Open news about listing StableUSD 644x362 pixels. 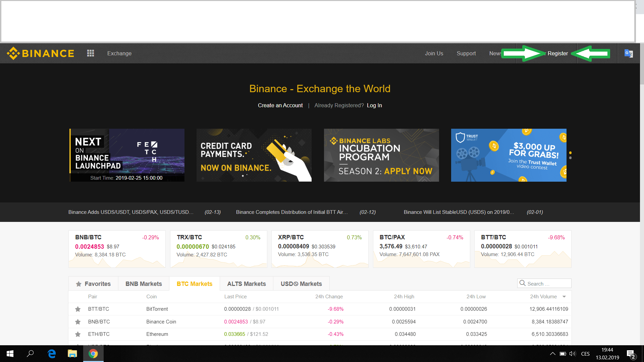(459, 212)
